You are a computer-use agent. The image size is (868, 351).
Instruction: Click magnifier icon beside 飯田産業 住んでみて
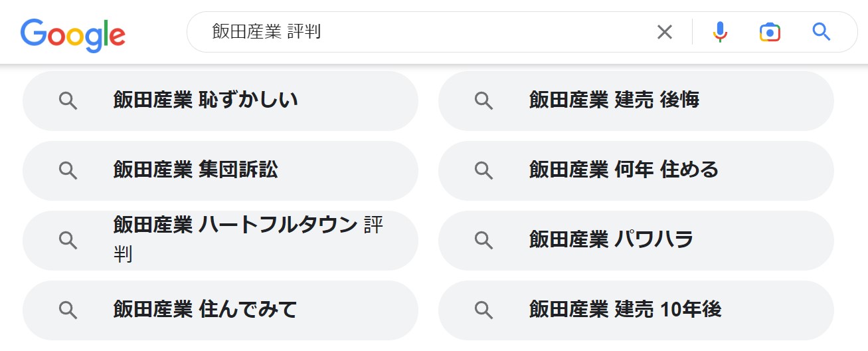tap(68, 310)
